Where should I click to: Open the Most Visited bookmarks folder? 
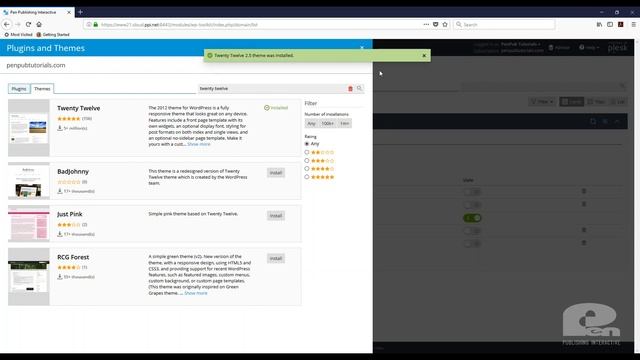[x=18, y=35]
